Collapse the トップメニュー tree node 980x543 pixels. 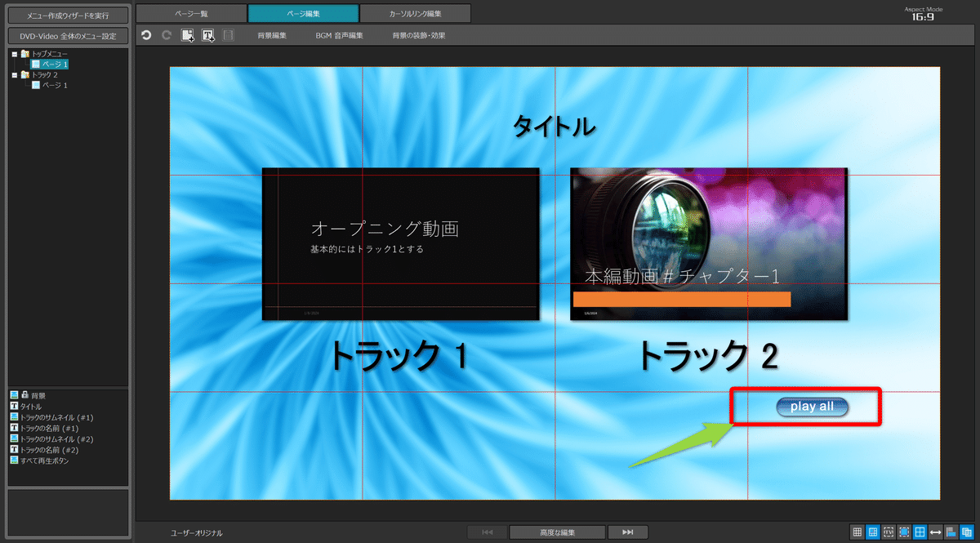pos(15,53)
